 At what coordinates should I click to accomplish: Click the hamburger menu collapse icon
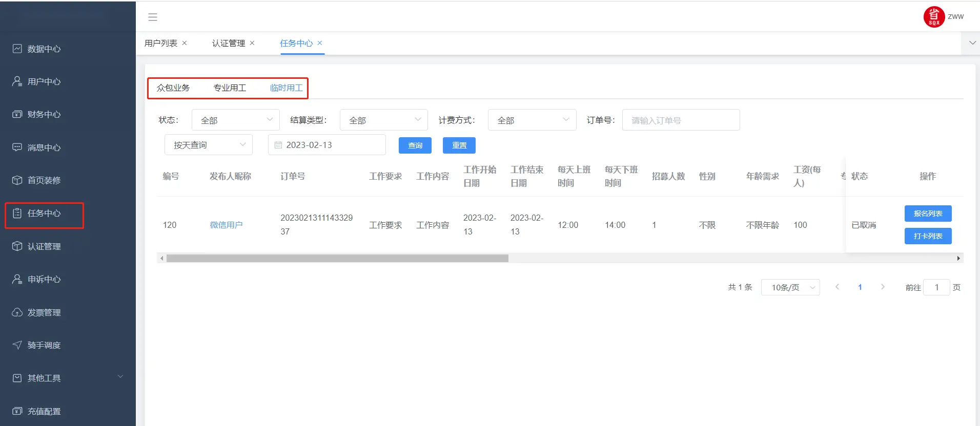153,17
